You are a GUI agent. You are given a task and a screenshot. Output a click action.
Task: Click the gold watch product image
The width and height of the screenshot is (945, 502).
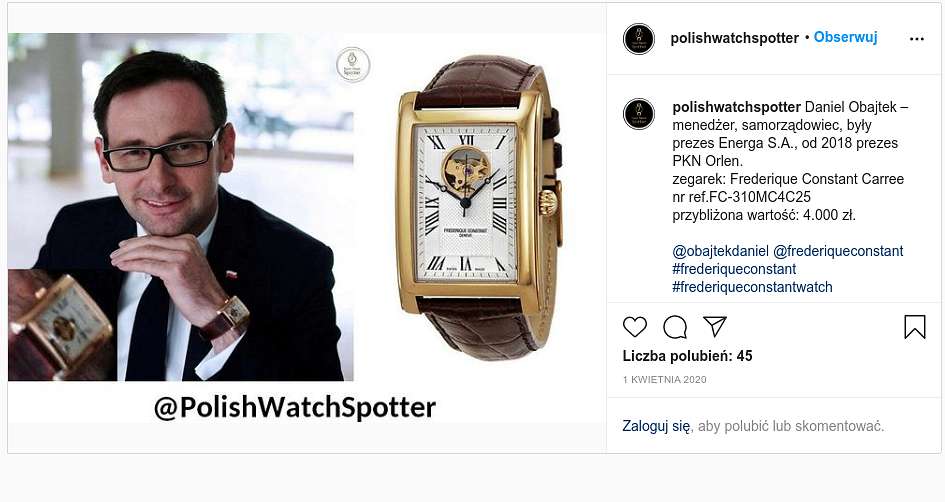(480, 207)
